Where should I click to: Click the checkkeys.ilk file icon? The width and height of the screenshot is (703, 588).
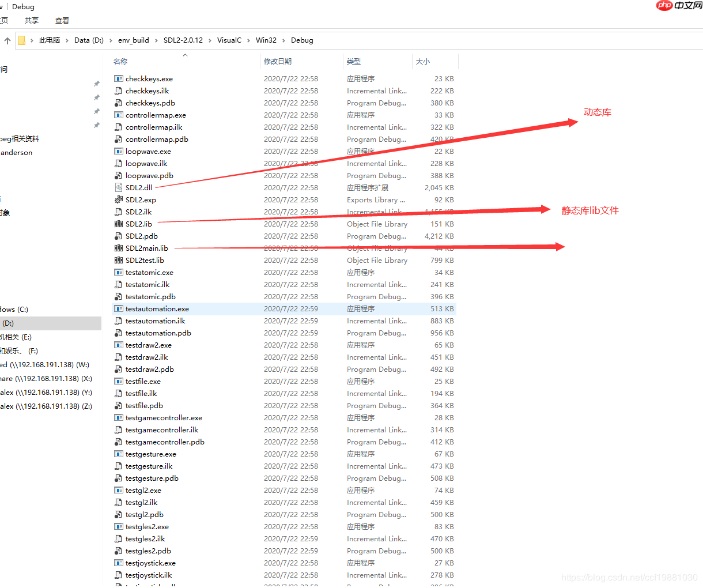[x=118, y=91]
